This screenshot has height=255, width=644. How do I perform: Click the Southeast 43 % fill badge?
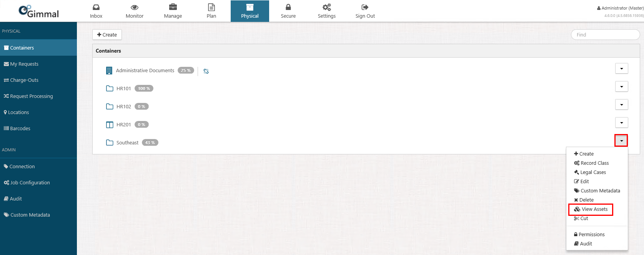pos(150,142)
